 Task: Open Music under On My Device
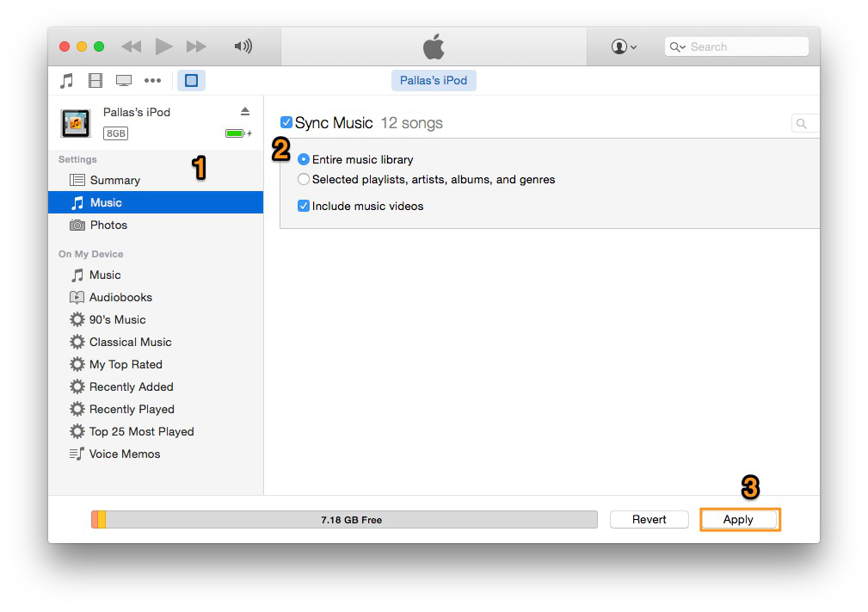156,275
